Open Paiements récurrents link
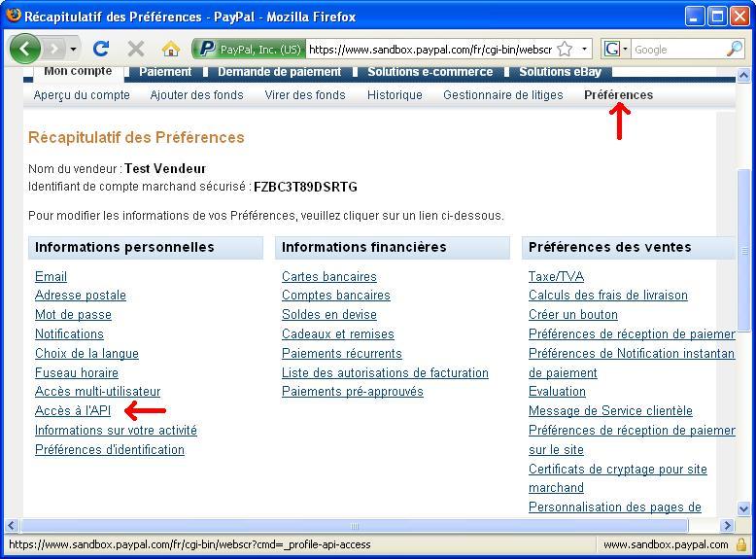 [342, 354]
